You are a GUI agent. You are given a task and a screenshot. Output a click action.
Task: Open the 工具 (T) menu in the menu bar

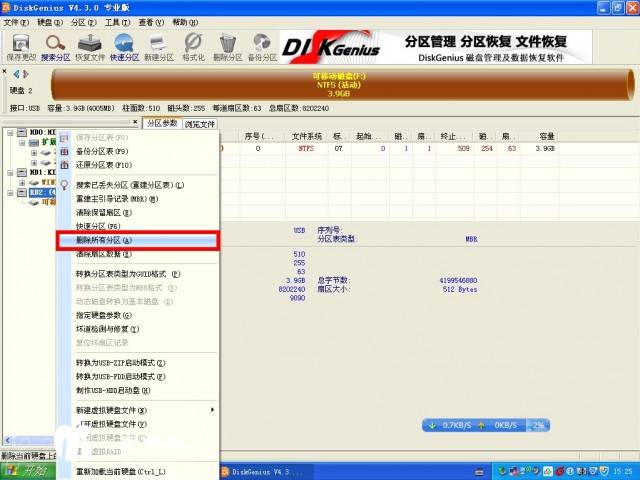pyautogui.click(x=117, y=22)
